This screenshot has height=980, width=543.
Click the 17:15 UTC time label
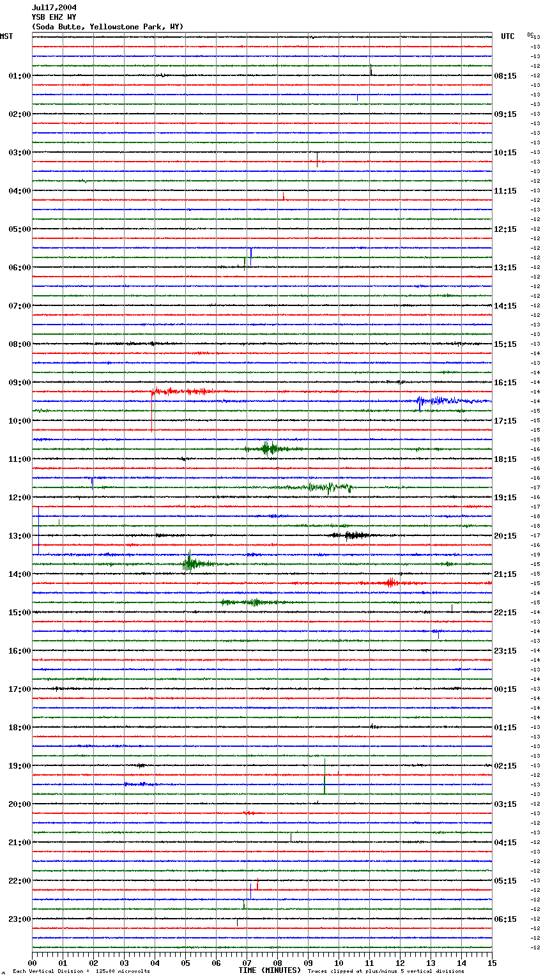coord(505,421)
